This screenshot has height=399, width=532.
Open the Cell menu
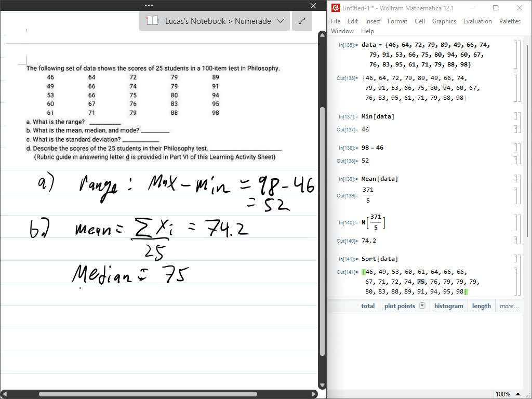(420, 21)
